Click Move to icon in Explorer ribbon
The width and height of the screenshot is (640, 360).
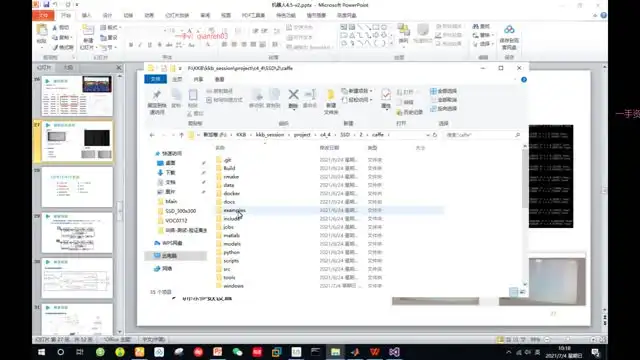point(257,96)
